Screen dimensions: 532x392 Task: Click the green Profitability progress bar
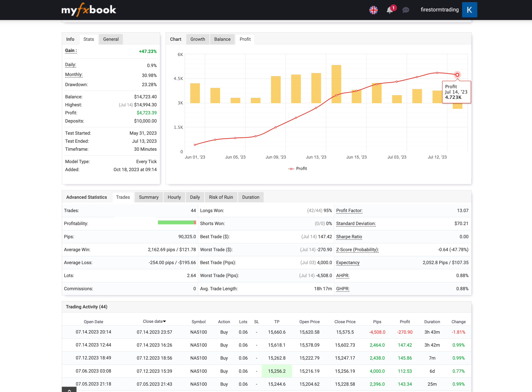tap(176, 222)
